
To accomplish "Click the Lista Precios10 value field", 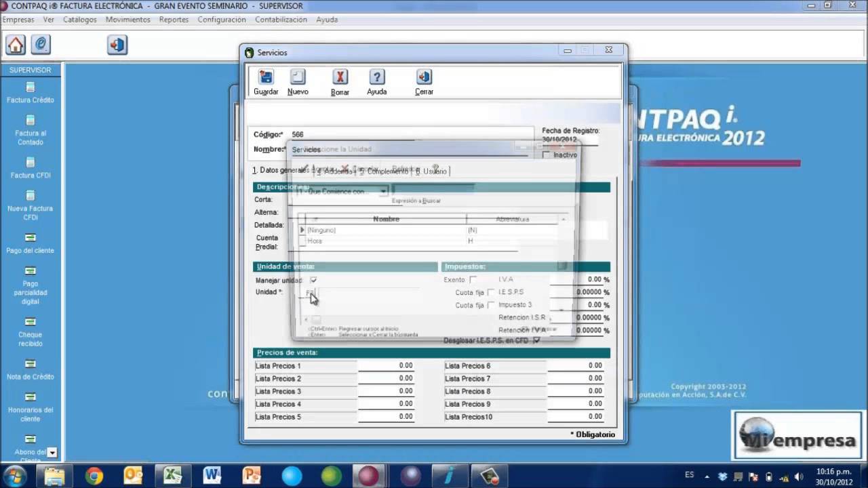I will tap(576, 417).
